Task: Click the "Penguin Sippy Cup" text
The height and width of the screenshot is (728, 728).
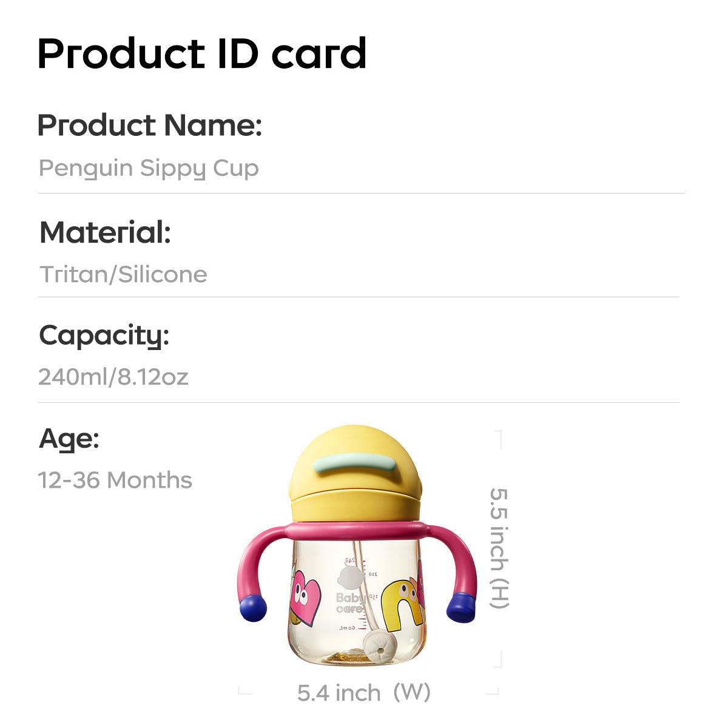Action: click(x=149, y=168)
